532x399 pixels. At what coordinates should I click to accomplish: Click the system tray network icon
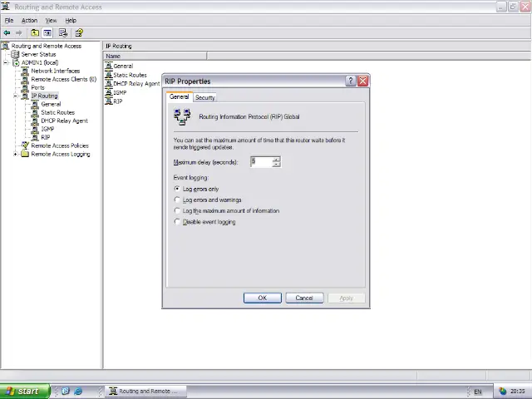point(502,392)
